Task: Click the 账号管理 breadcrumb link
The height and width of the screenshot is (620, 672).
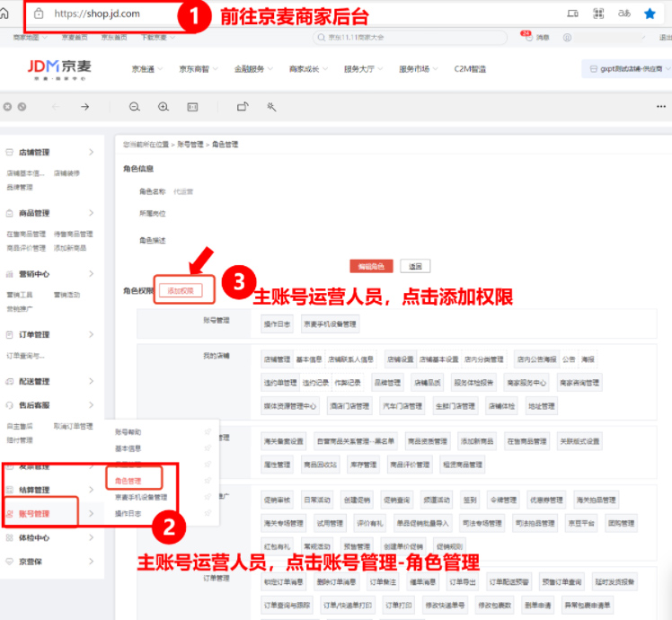Action: point(190,145)
